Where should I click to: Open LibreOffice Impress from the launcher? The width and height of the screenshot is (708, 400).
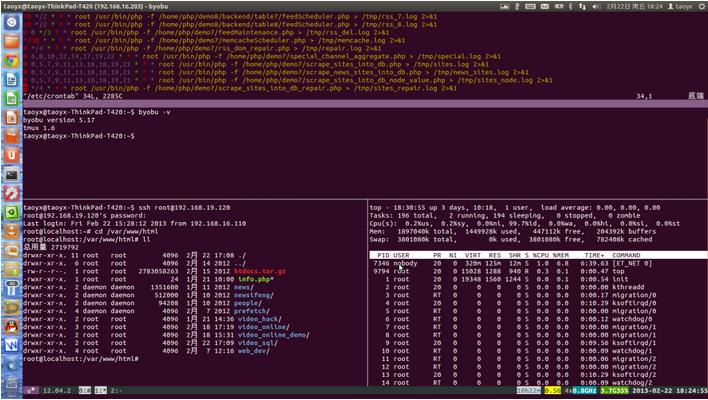(11, 118)
